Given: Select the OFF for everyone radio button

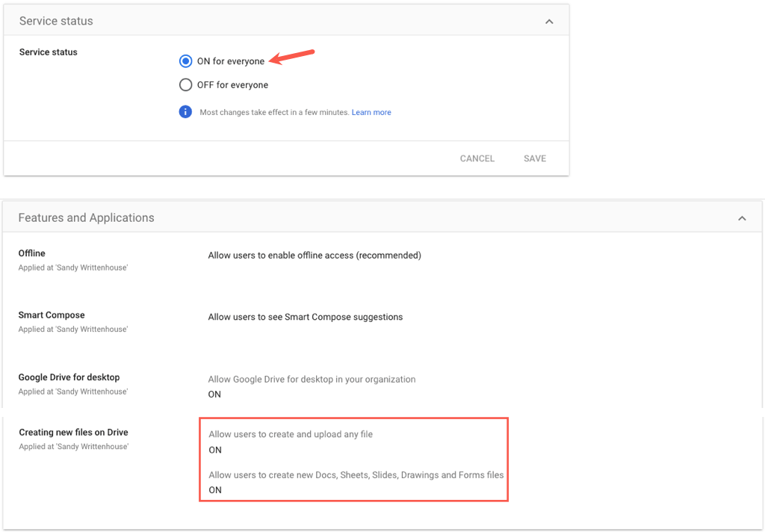Looking at the screenshot, I should click(x=186, y=85).
